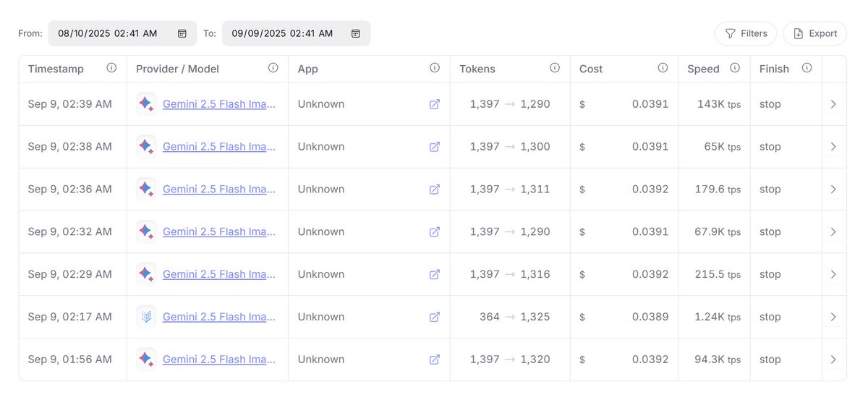Open Gemini 2.5 Flash link at 01:56 AM
The image size is (868, 400).
tap(219, 359)
